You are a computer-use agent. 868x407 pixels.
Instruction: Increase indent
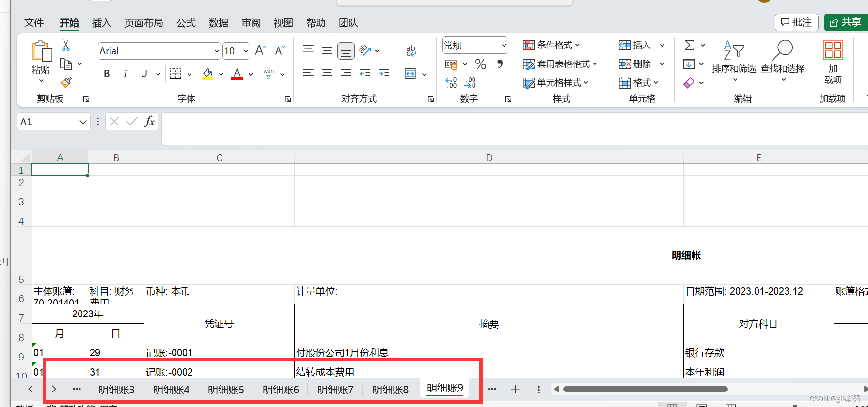(384, 74)
